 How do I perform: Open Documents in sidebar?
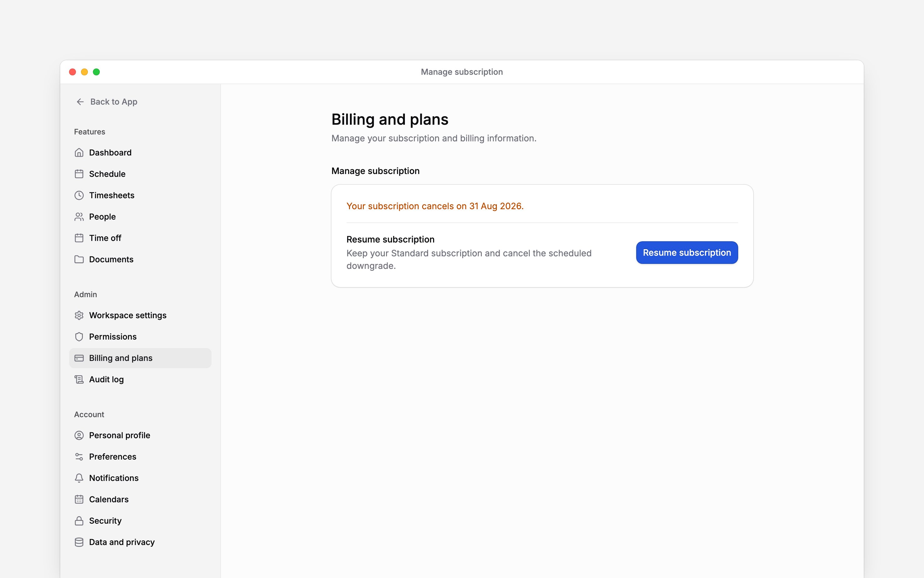[140, 259]
